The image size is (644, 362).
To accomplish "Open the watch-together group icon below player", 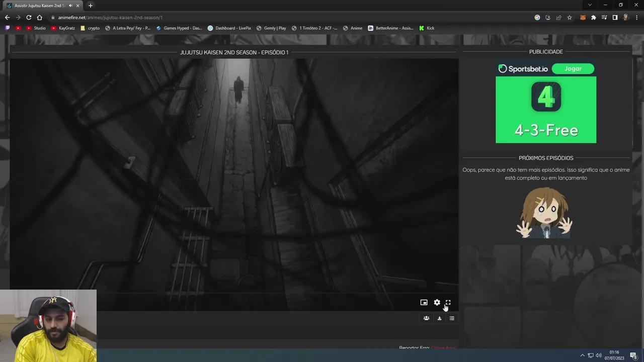I will point(426,318).
